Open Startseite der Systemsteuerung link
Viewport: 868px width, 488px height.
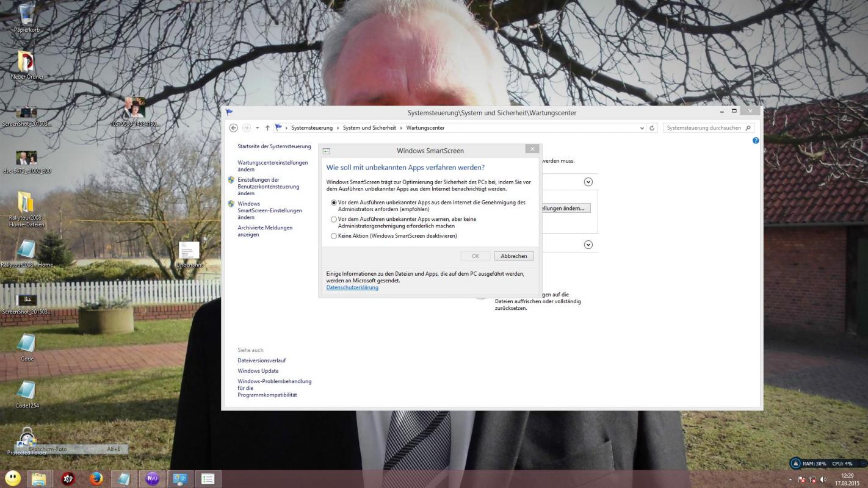point(274,146)
